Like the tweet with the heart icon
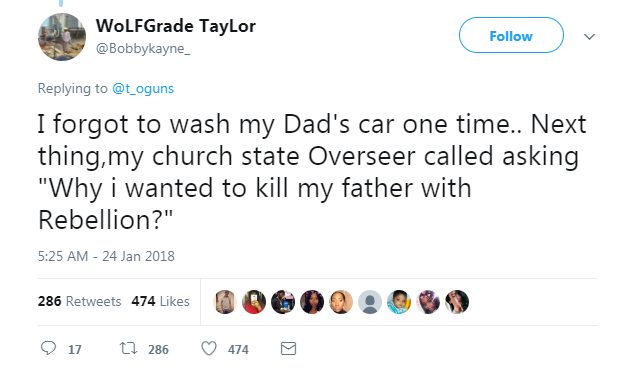 pyautogui.click(x=209, y=349)
